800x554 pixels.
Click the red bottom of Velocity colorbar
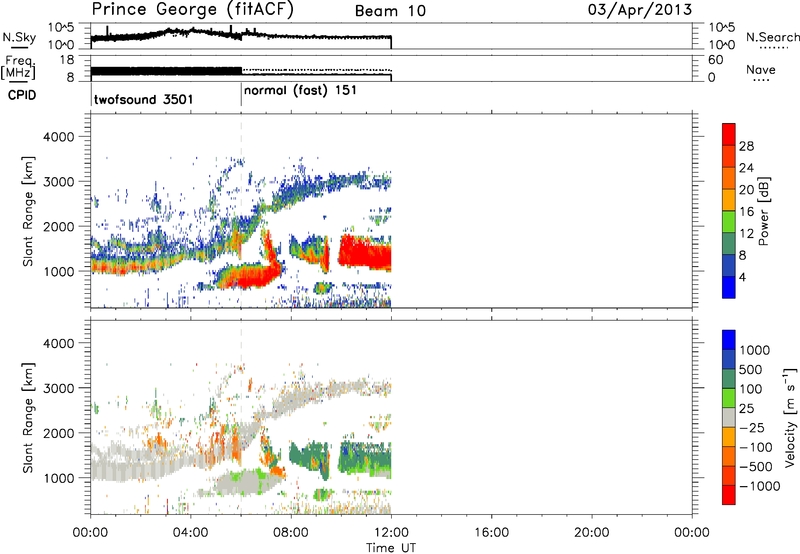point(729,495)
